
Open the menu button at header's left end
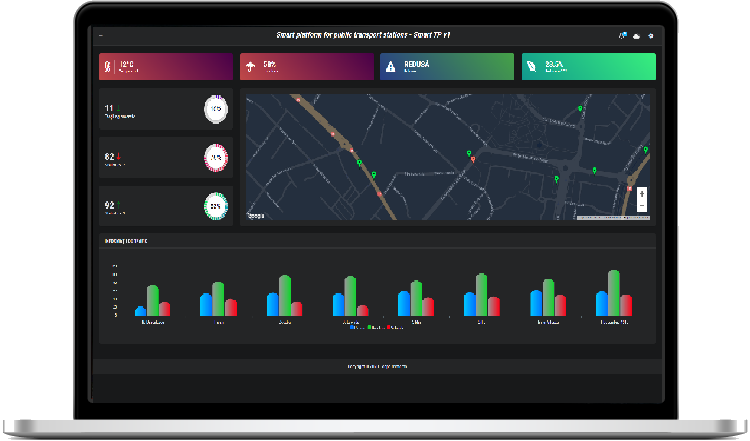(101, 36)
